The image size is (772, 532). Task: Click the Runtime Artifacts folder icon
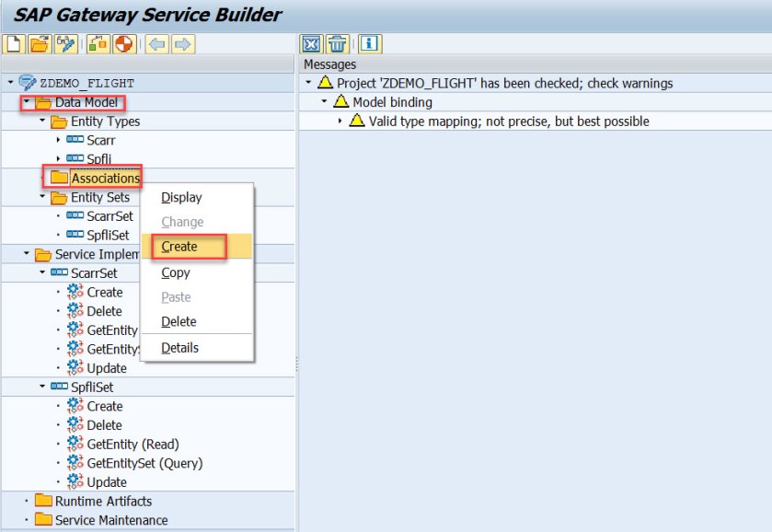pyautogui.click(x=43, y=501)
